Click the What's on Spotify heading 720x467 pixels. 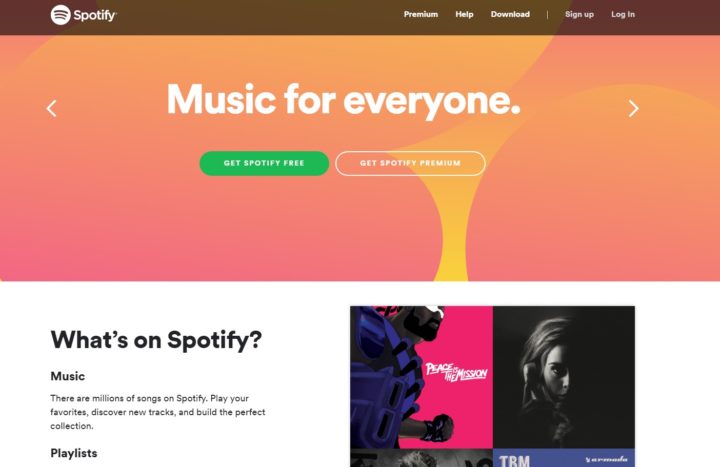tap(156, 340)
